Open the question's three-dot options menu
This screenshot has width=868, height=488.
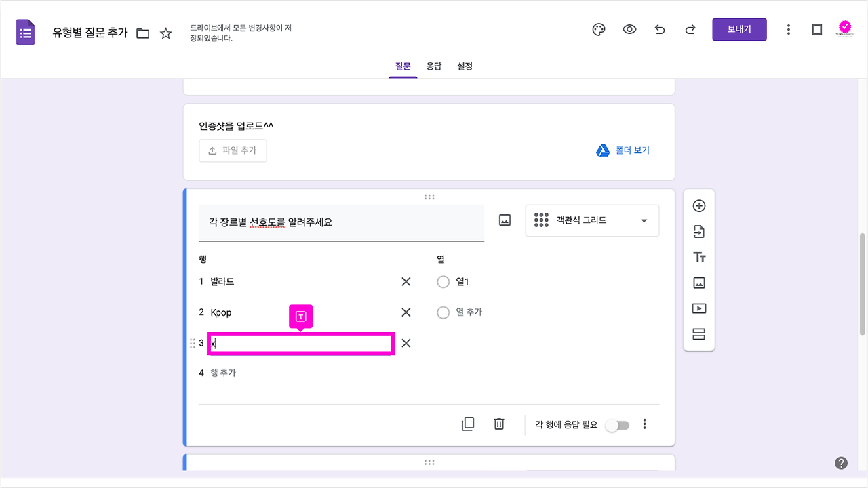(644, 423)
